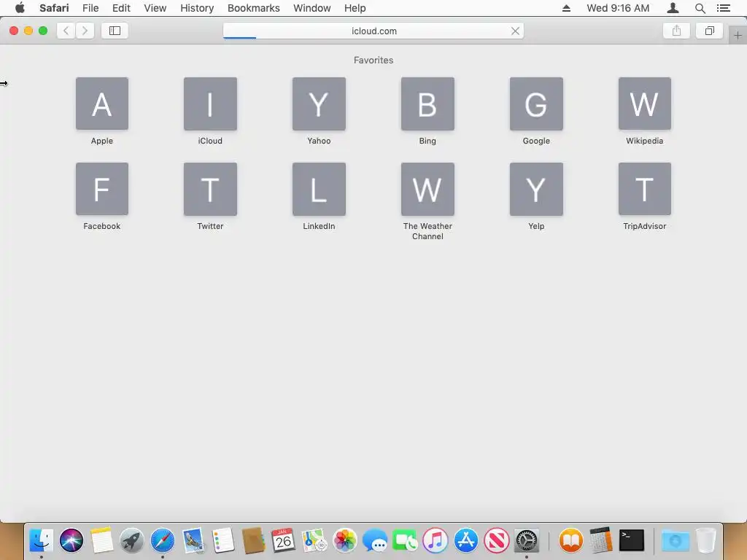Open the Bing favorite tile
Screen dimensions: 747x560
pyautogui.click(x=427, y=104)
